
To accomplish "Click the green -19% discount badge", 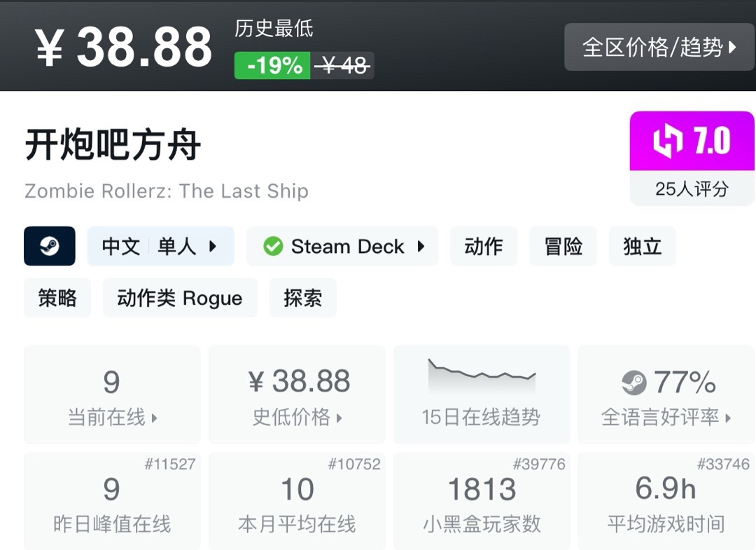I will pos(272,65).
